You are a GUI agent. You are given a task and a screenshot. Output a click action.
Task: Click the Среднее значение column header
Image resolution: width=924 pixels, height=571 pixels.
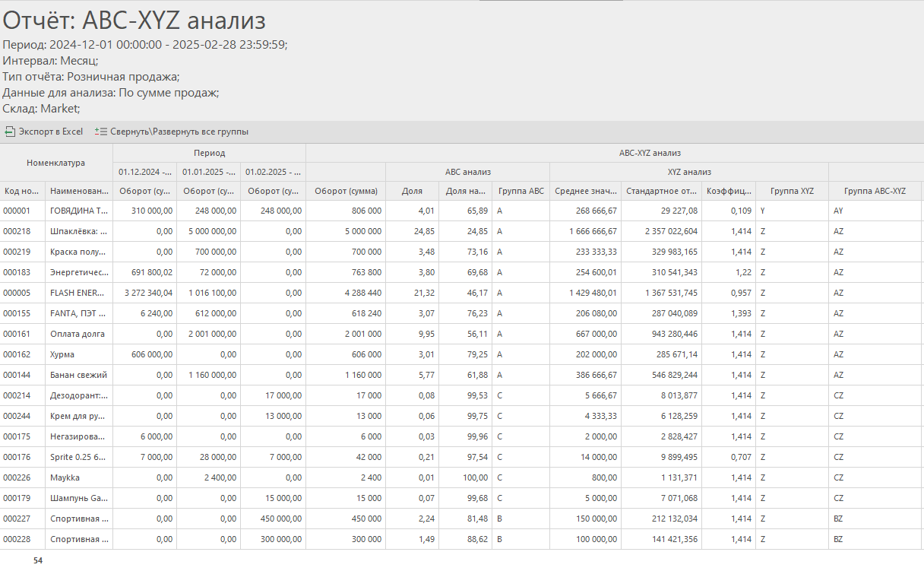click(x=585, y=191)
